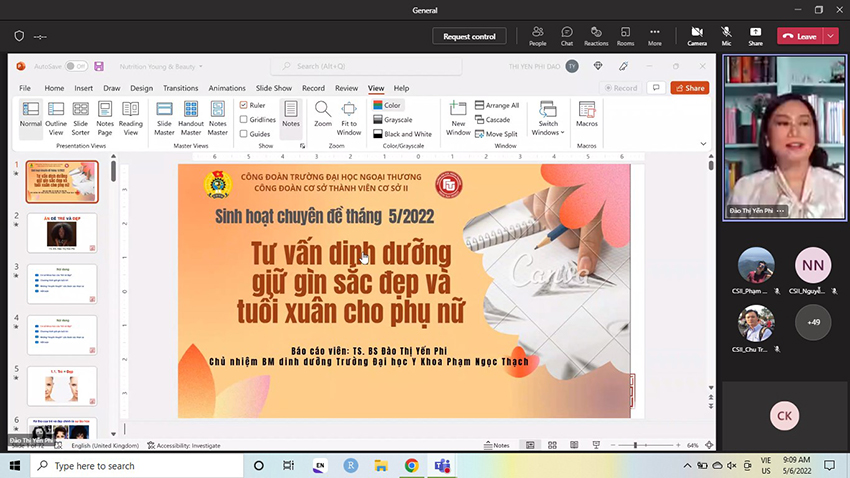
Task: Open the People panel in Teams
Action: [537, 36]
